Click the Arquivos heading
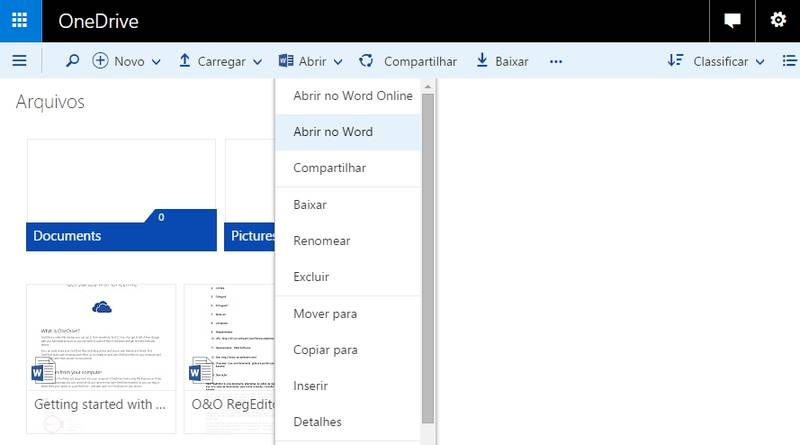800x445 pixels. pos(50,102)
